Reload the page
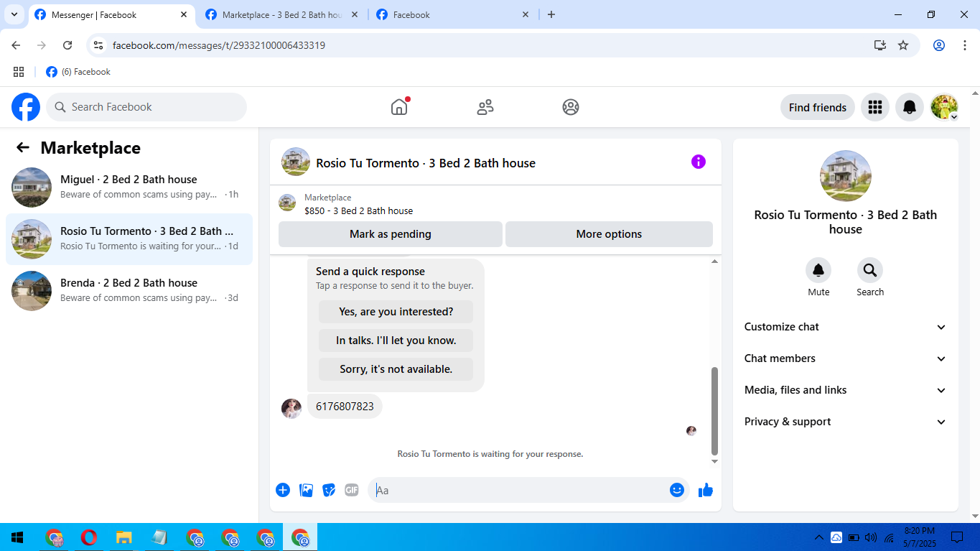 pos(67,45)
